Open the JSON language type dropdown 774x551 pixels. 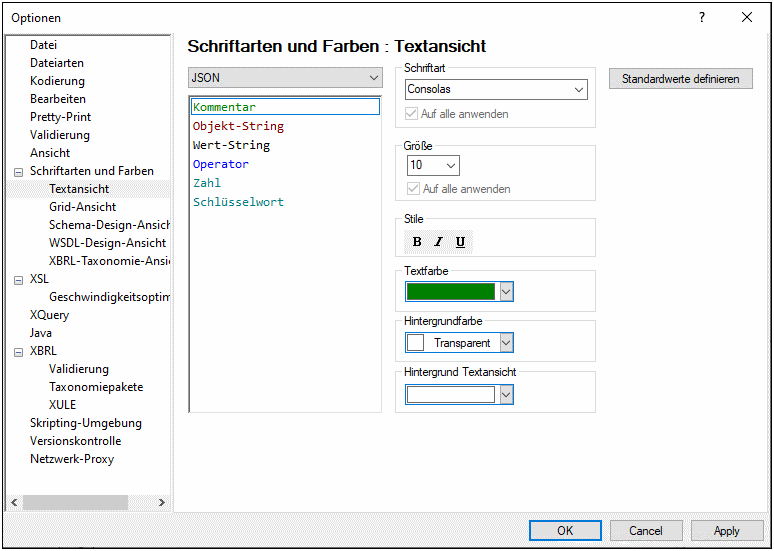285,78
